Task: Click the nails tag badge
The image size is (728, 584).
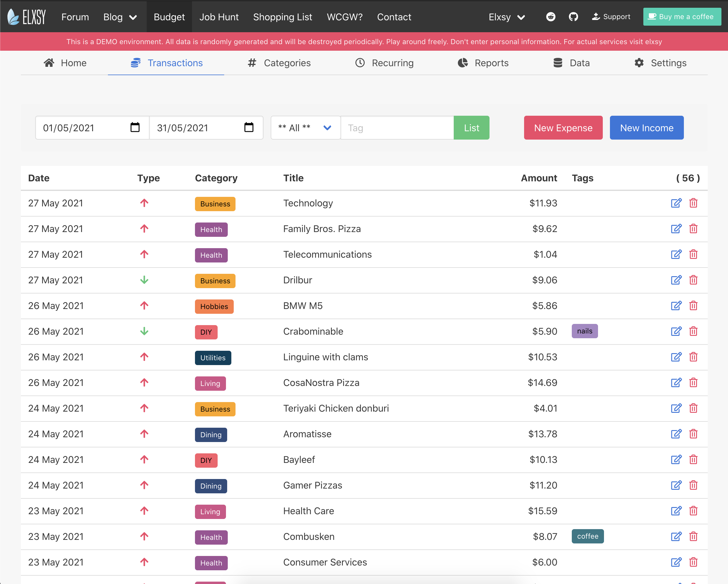Action: [585, 331]
